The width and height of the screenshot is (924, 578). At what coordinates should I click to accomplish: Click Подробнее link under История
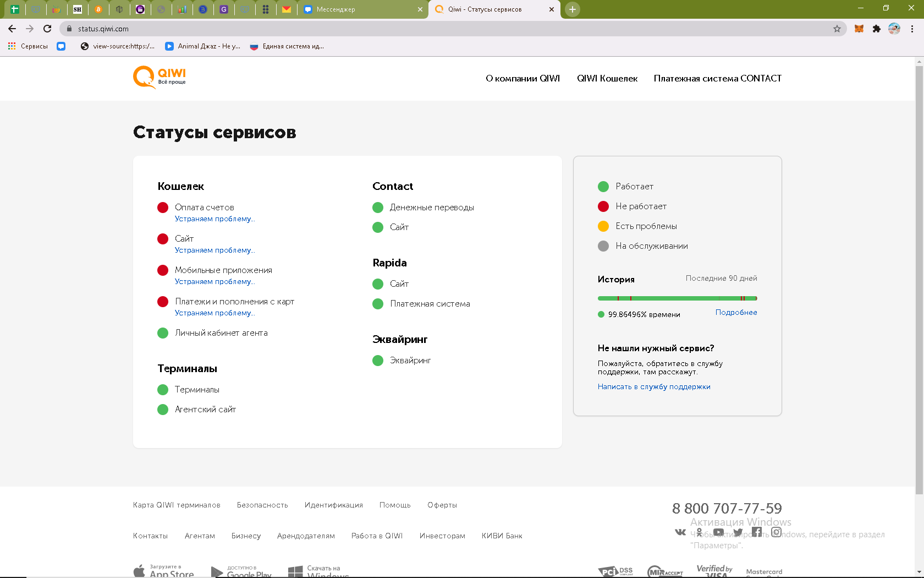(736, 312)
